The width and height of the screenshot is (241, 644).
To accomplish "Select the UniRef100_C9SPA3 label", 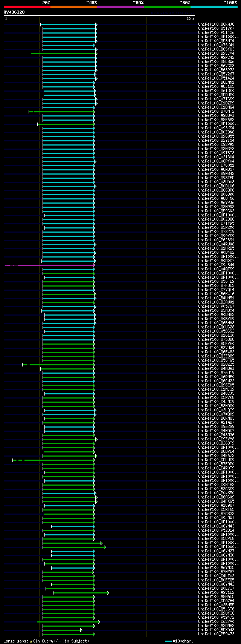I will tap(216, 145).
